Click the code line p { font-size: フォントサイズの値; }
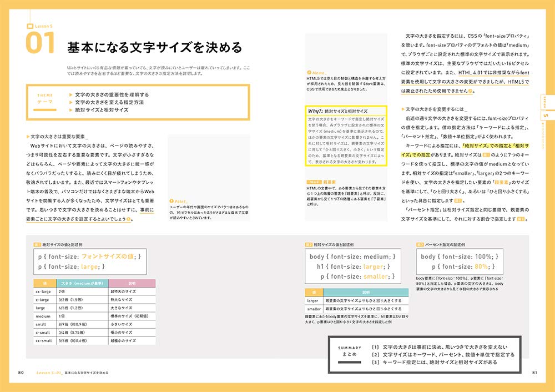The width and height of the screenshot is (555, 392). 89,257
